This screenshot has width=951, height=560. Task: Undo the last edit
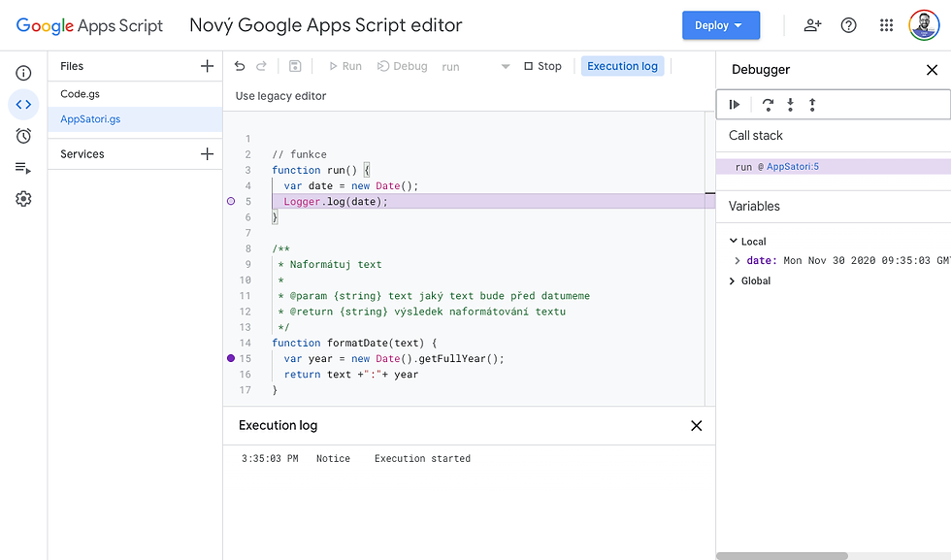240,66
